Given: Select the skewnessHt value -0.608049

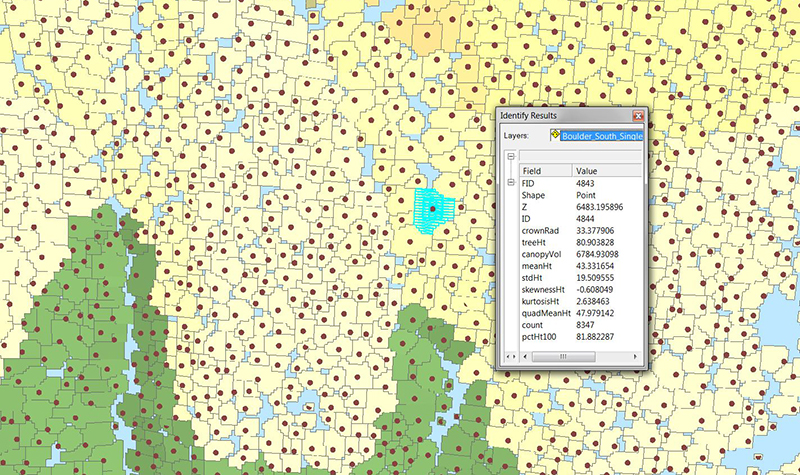Looking at the screenshot, I should click(x=595, y=289).
